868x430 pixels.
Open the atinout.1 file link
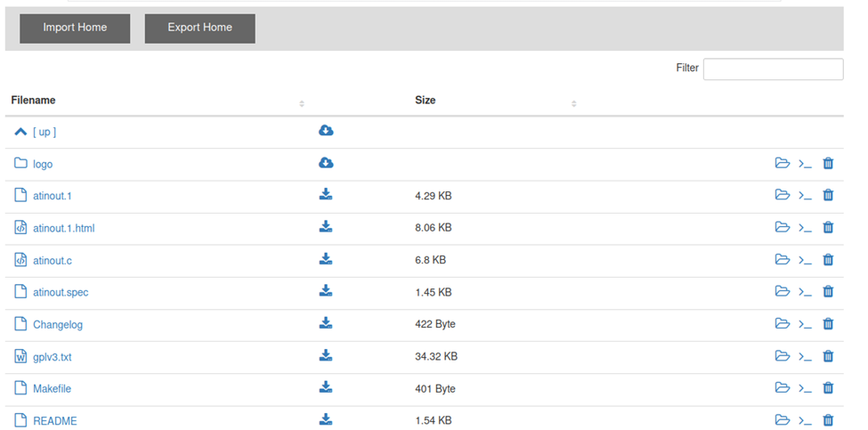52,196
